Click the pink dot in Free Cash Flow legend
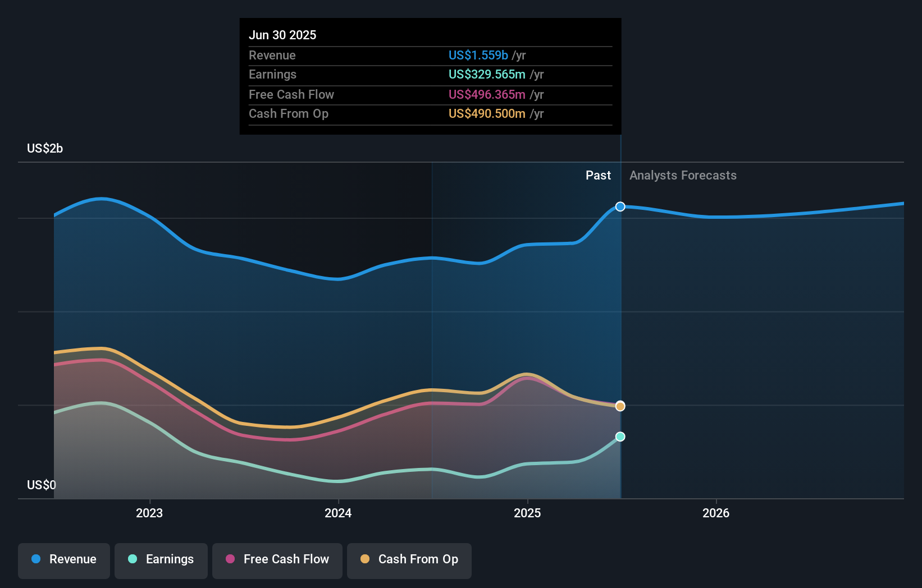922x588 pixels. (230, 559)
